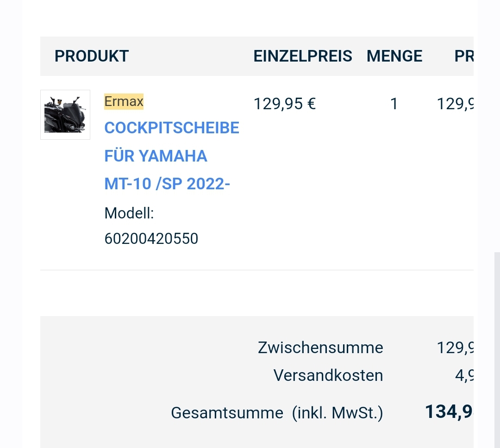This screenshot has height=448, width=500.
Task: Click the vertical scrollbar on the right
Action: (x=497, y=347)
